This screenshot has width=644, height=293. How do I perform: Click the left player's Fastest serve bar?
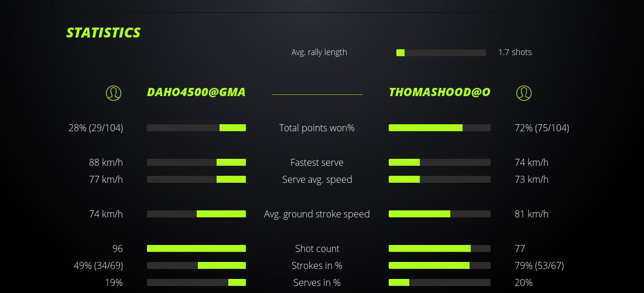(x=196, y=162)
